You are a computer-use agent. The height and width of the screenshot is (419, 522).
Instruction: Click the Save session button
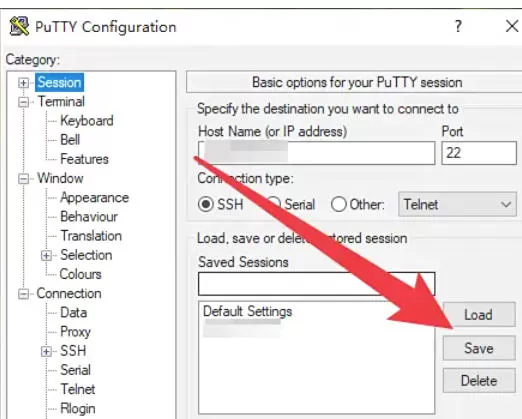[x=479, y=348]
